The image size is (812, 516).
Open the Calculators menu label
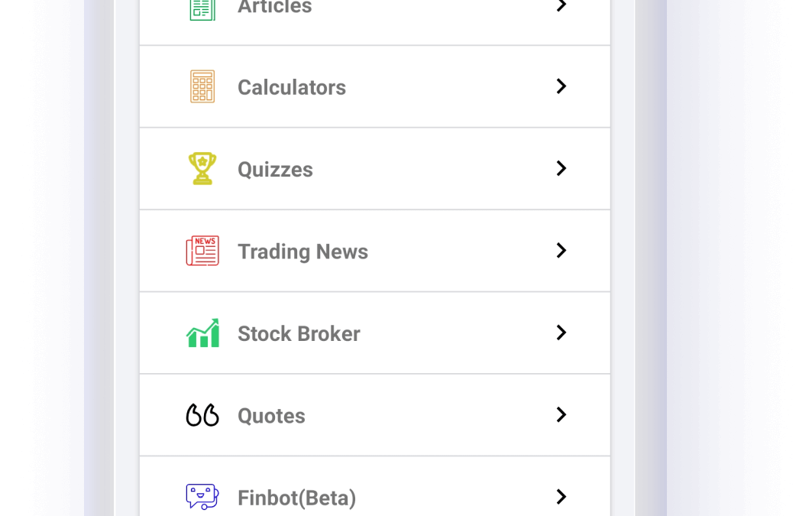coord(292,87)
